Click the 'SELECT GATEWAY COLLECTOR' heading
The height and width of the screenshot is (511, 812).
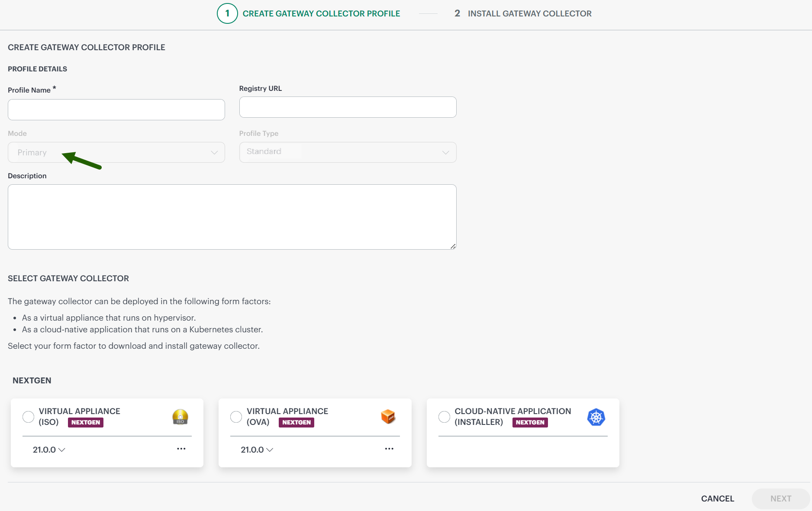[x=68, y=278]
